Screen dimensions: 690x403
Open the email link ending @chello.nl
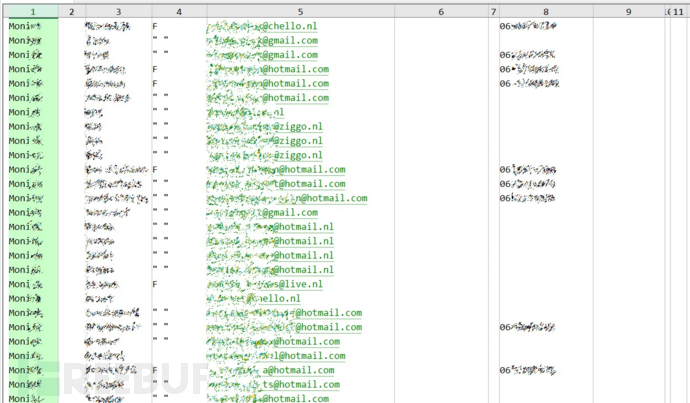pyautogui.click(x=262, y=26)
